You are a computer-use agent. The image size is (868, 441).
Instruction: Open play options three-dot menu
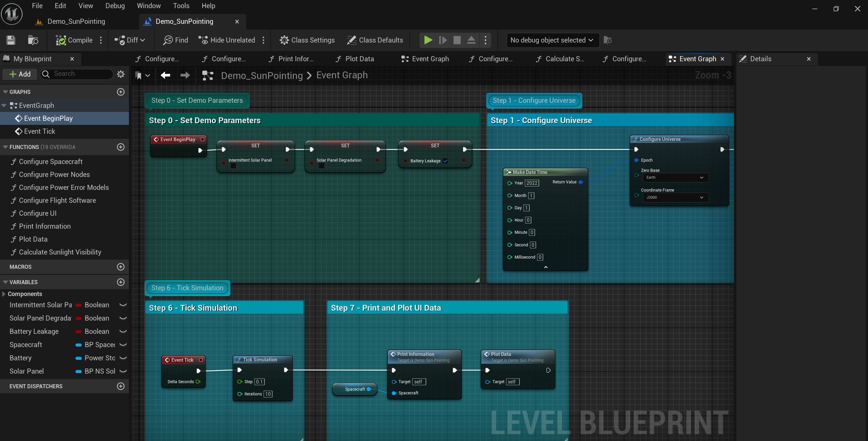[485, 40]
